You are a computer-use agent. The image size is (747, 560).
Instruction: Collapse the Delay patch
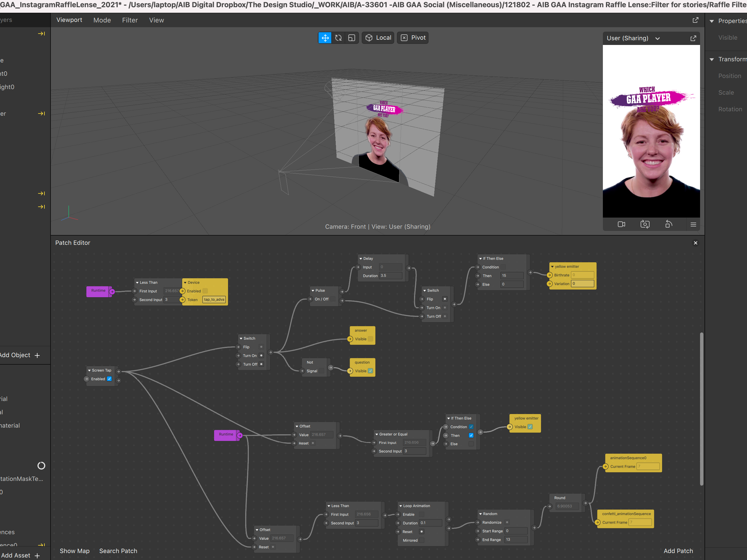361,259
